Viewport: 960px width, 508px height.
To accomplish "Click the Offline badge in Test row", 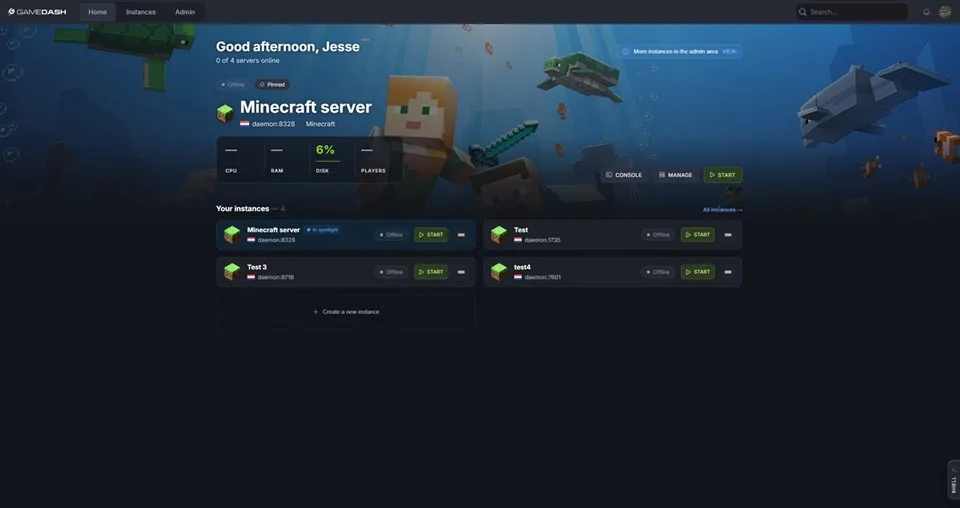I will (658, 234).
